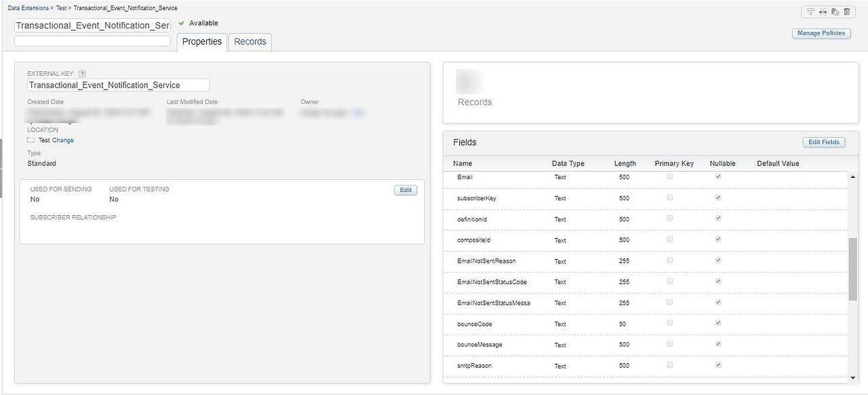Screen dimensions: 868x395
Task: Click the data extension name input field
Action: coord(92,25)
